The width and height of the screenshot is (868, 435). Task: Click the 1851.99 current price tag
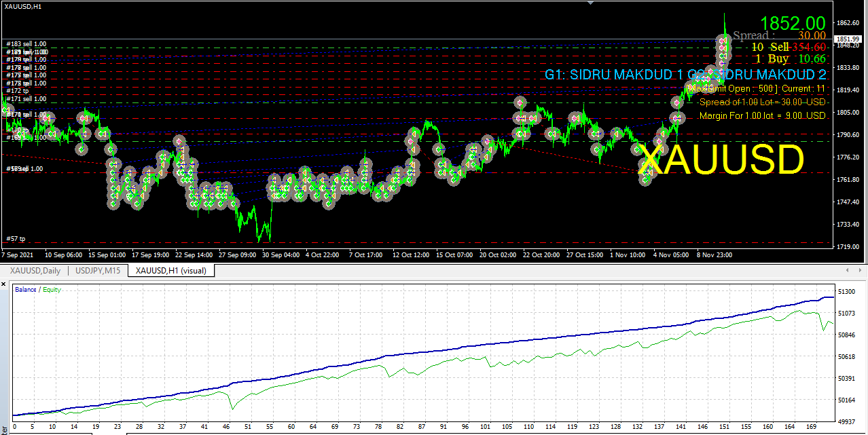[x=849, y=39]
